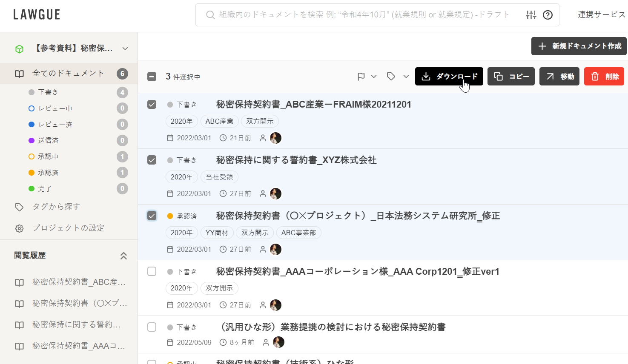Screen dimensions: 628x364
Task: Click user avatar on ABC産業 document
Action: [x=275, y=138]
